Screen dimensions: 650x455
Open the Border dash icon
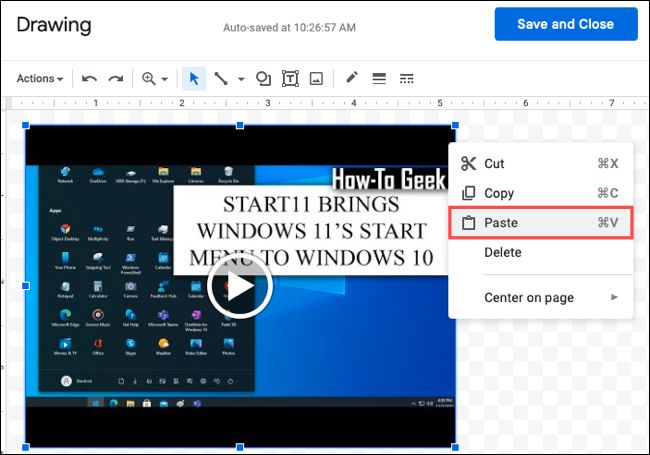406,78
